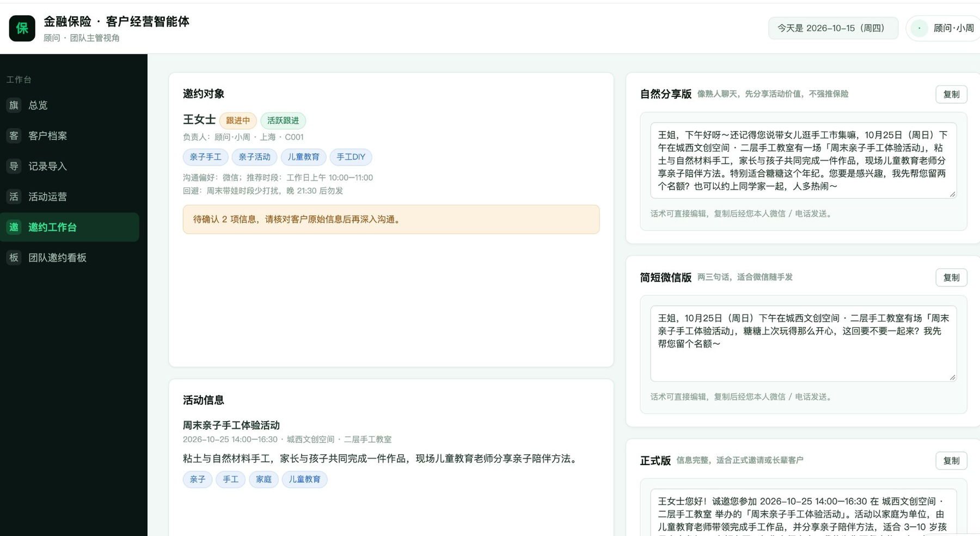980x536 pixels.
Task: Click the 手工DIY customer tag
Action: tap(351, 157)
